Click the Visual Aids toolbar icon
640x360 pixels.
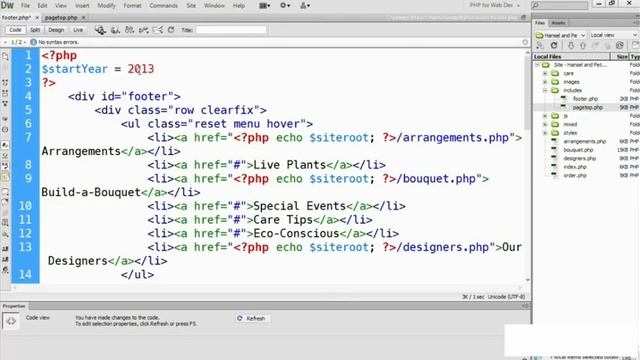pos(158,30)
